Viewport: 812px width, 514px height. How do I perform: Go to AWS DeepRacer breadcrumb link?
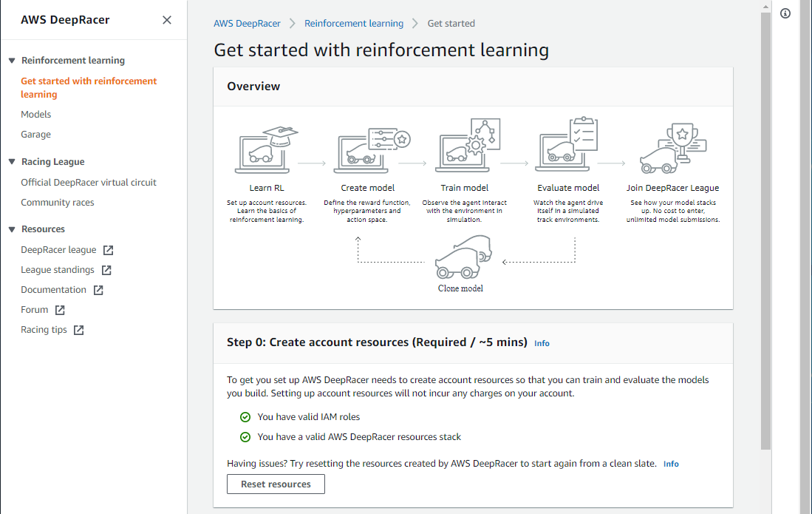pos(247,24)
